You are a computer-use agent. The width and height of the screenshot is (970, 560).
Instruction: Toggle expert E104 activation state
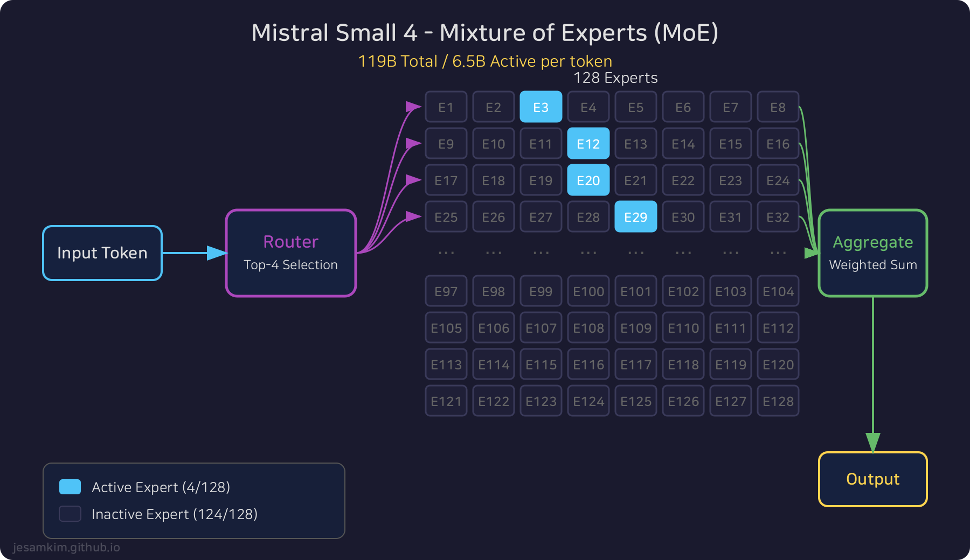(778, 291)
